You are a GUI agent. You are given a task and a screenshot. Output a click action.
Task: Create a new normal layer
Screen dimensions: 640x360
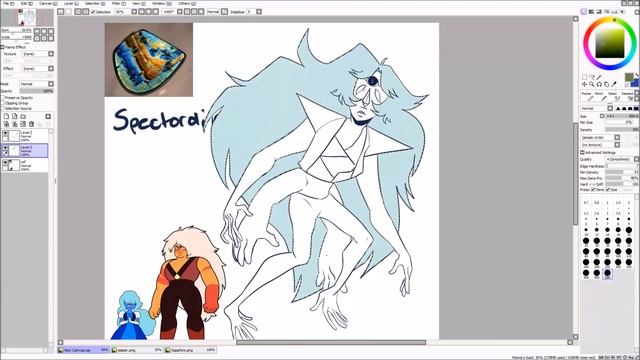pyautogui.click(x=6, y=116)
